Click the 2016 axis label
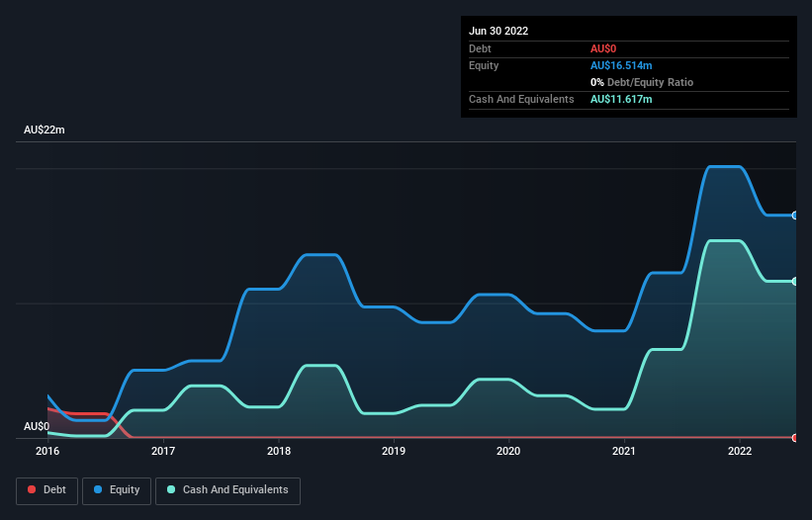The width and height of the screenshot is (812, 520). [47, 451]
